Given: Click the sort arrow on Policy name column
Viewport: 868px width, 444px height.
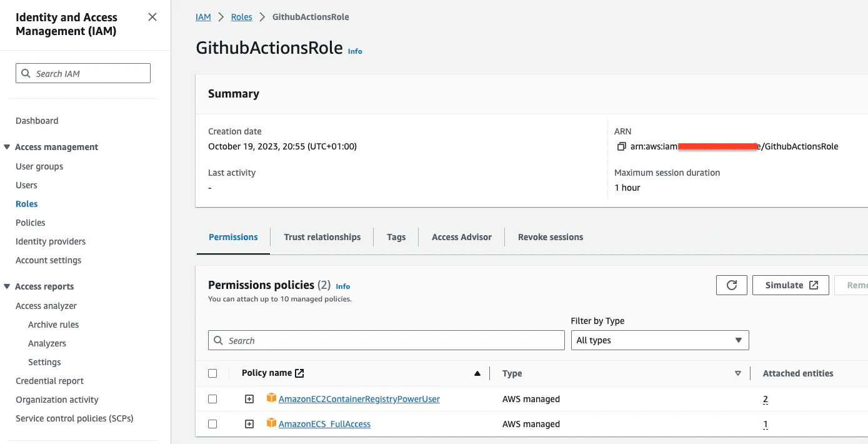Looking at the screenshot, I should pyautogui.click(x=477, y=373).
